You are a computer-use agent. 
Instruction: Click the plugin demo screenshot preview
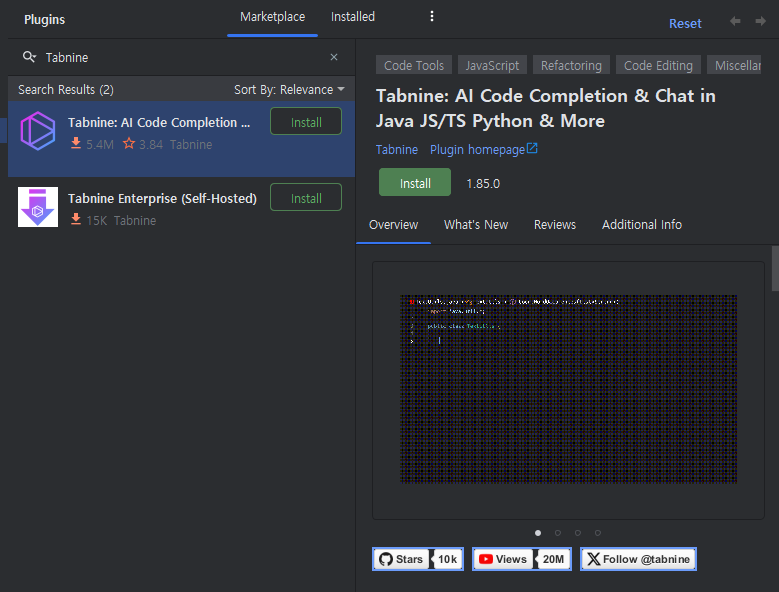pos(568,389)
